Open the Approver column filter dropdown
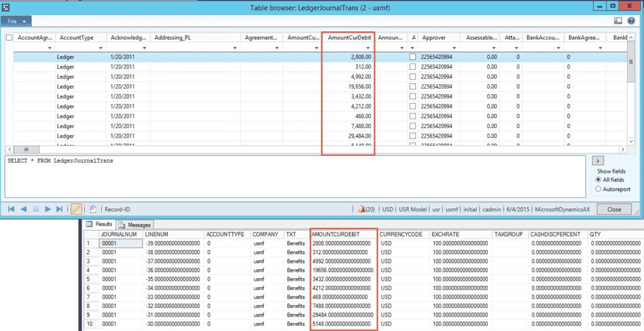Image resolution: width=644 pixels, height=331 pixels. 454,48
